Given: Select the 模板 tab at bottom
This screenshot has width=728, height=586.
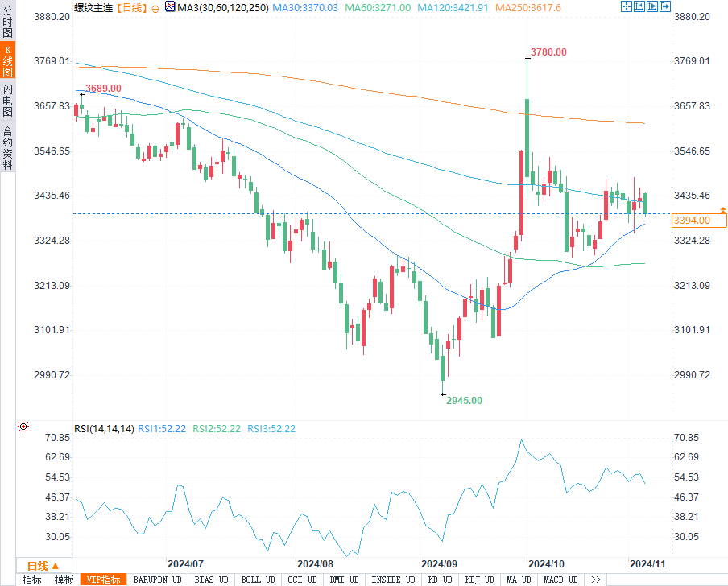Looking at the screenshot, I should pos(64,580).
